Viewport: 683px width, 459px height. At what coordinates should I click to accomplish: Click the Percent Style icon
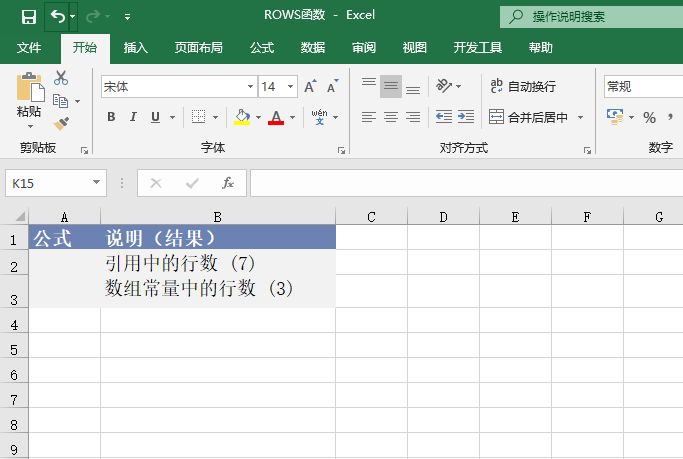coord(649,118)
